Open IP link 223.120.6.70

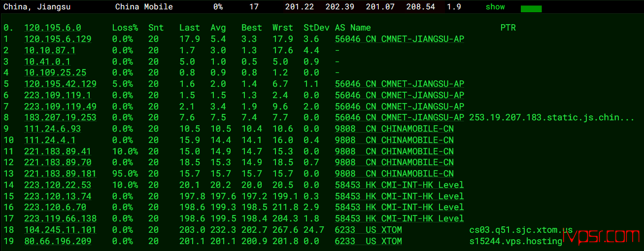tap(55, 207)
